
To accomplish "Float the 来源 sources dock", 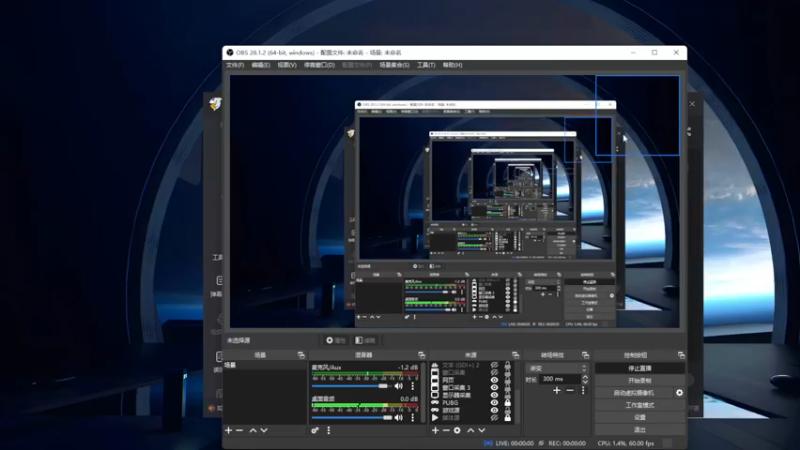I will (515, 355).
